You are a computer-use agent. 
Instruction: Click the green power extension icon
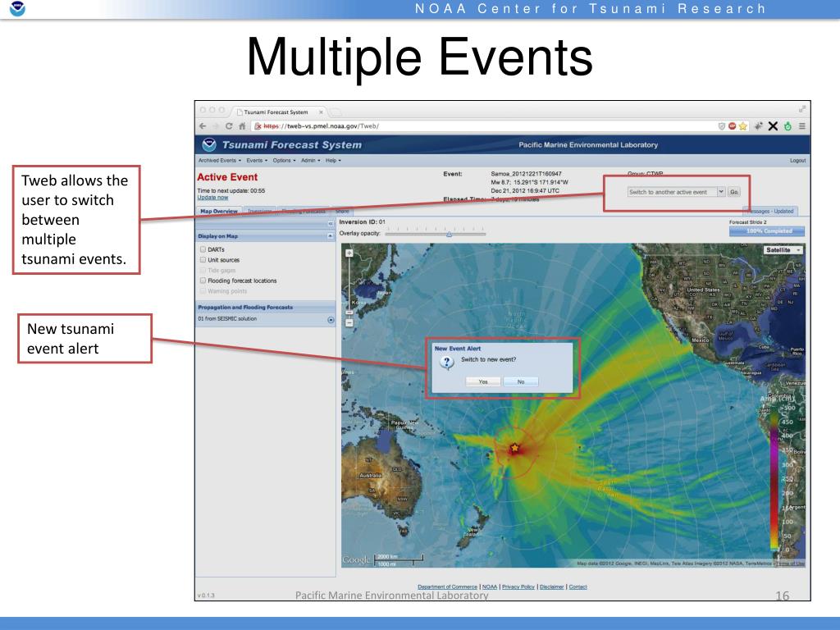coord(787,126)
